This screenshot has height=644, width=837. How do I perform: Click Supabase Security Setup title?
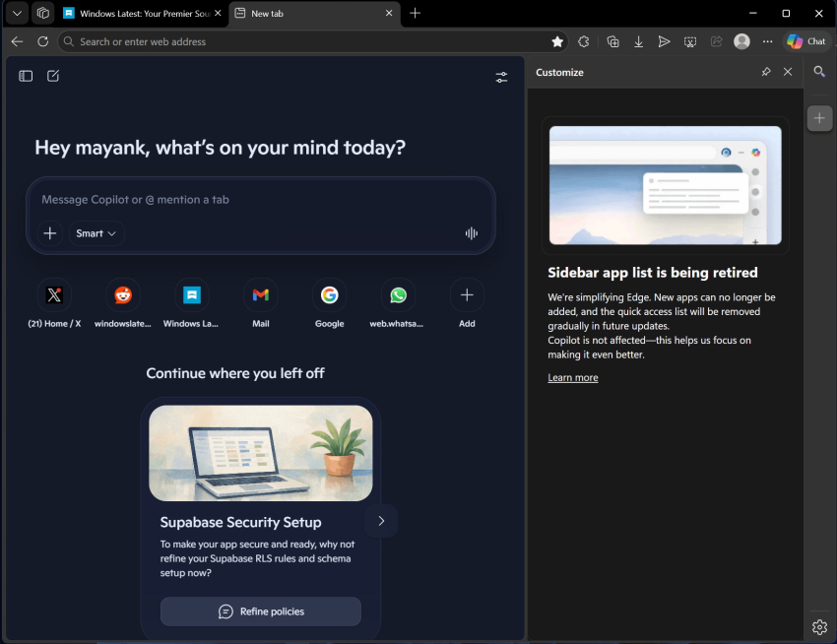[x=240, y=522]
